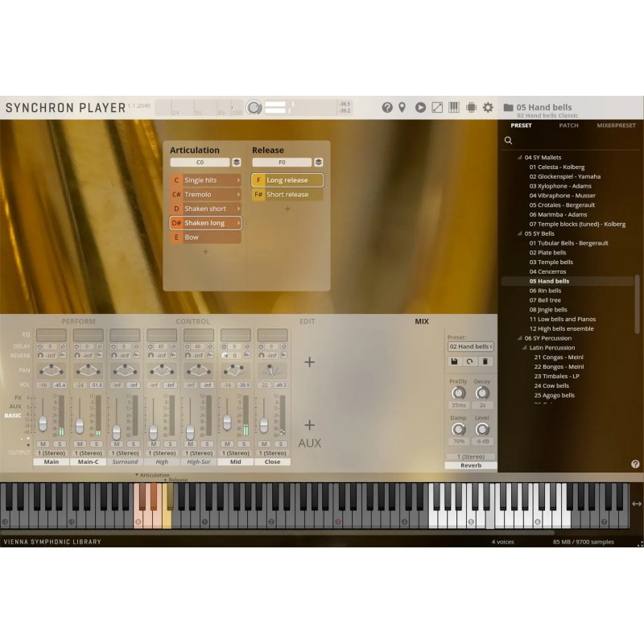Screen dimensions: 644x644
Task: Click the piano keyboard icon in the toolbar
Action: pyautogui.click(x=454, y=105)
